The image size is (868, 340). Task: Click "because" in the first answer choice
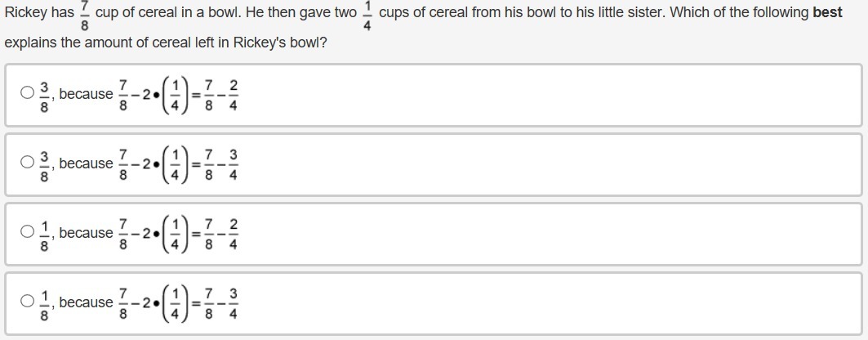(86, 94)
